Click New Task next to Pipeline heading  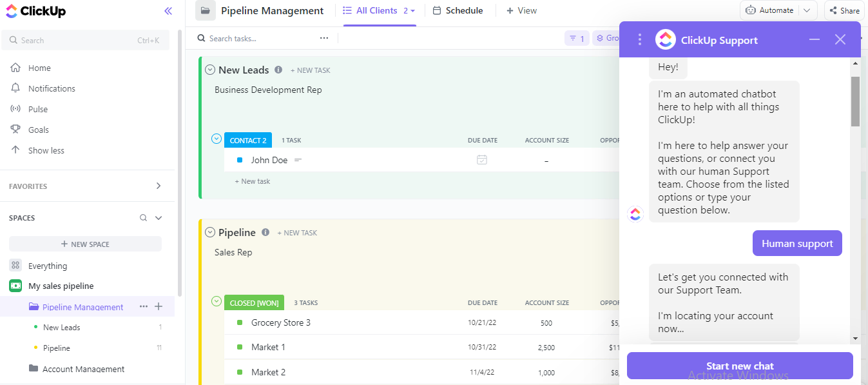[297, 233]
